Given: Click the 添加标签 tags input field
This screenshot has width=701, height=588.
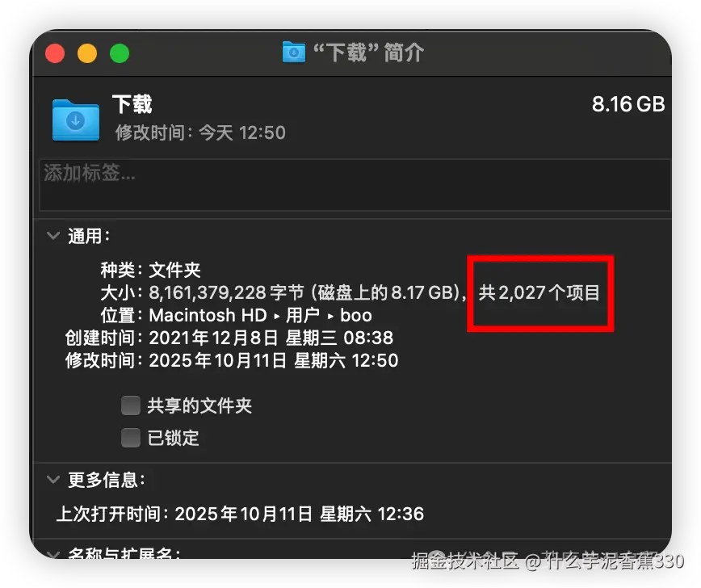Looking at the screenshot, I should pyautogui.click(x=355, y=185).
